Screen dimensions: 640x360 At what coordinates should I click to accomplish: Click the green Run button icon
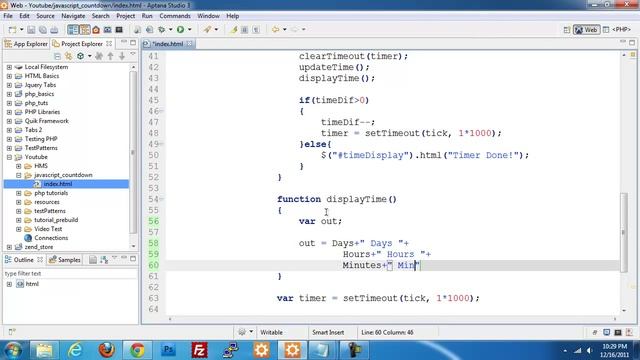point(180,29)
